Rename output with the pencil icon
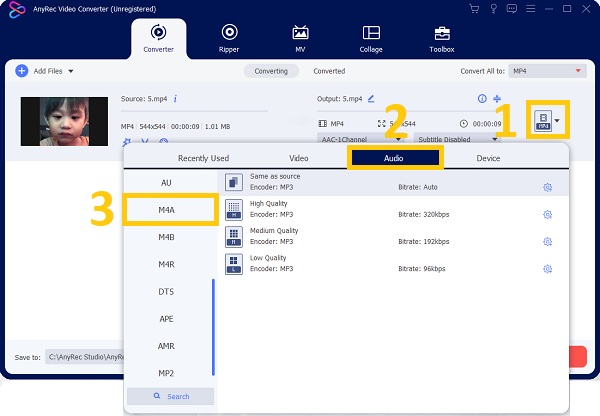 coord(371,99)
